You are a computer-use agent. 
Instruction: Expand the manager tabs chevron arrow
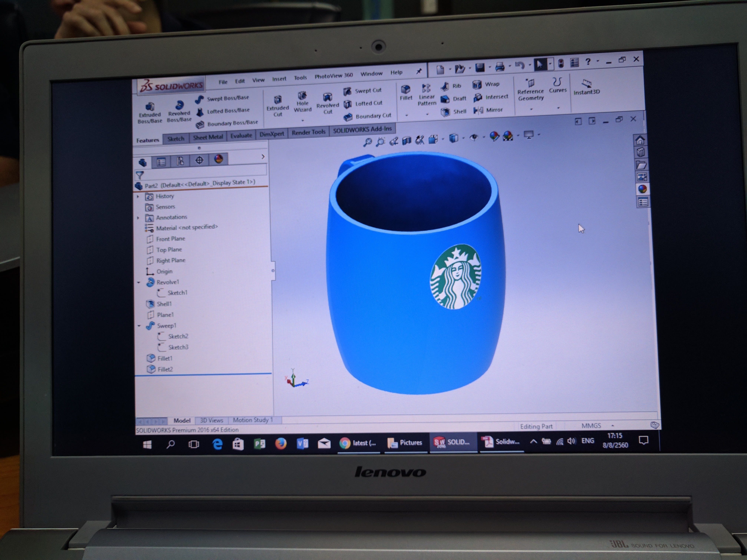point(263,157)
